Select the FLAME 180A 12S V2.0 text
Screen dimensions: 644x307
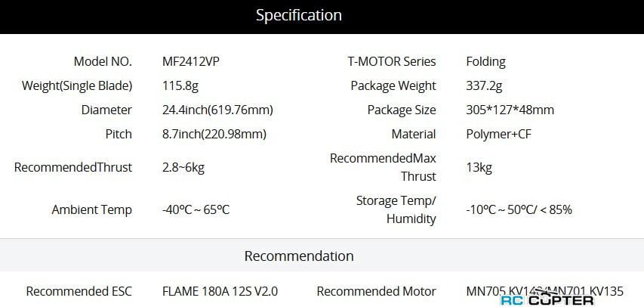pos(220,291)
